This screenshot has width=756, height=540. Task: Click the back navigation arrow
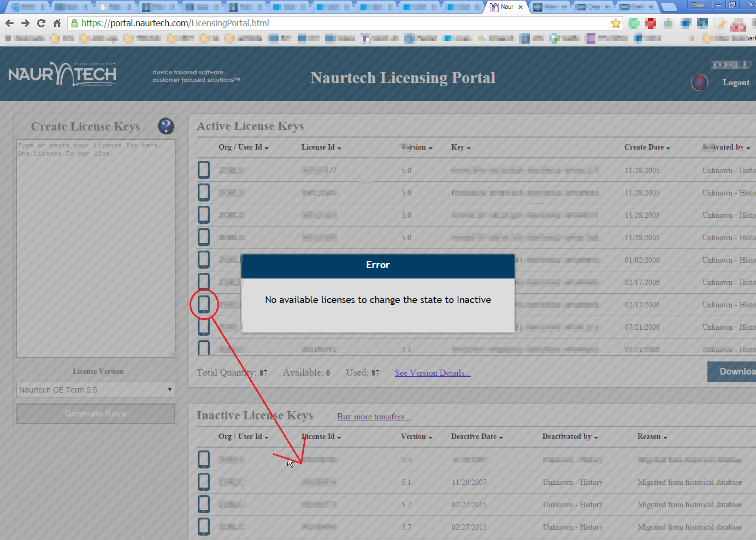tap(9, 23)
